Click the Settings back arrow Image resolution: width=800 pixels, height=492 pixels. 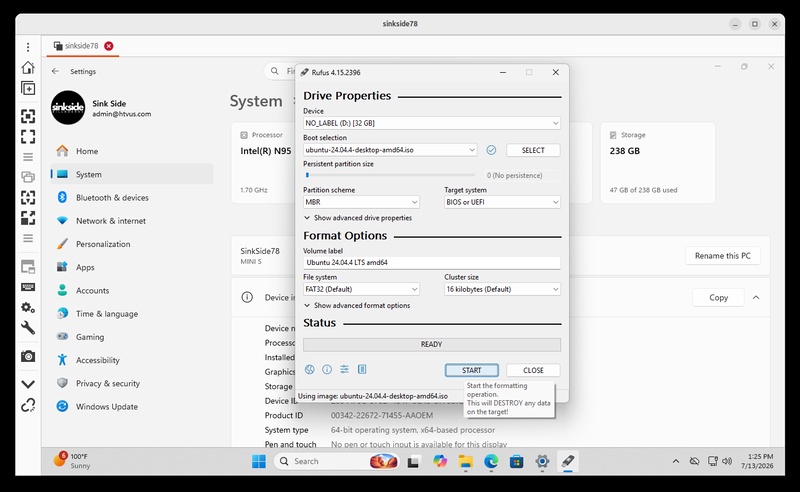(x=55, y=71)
